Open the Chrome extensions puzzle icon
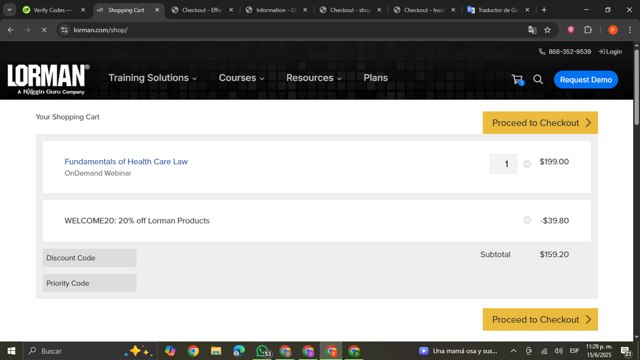Screen dimensions: 640x360 tap(588, 30)
